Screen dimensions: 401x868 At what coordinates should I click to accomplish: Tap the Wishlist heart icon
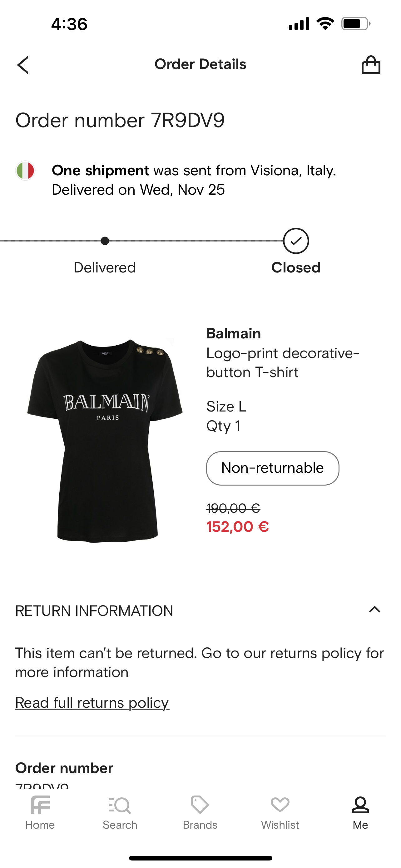pos(280,805)
